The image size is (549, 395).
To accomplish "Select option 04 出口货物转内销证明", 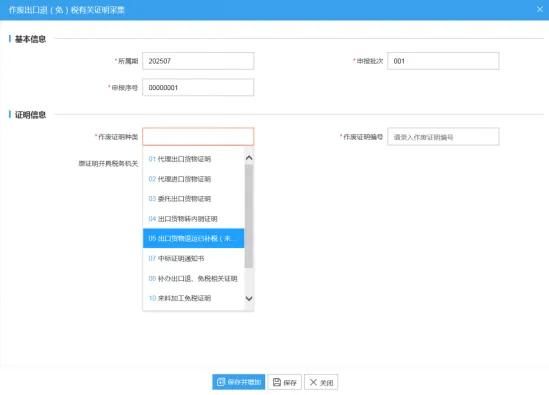I will click(x=193, y=219).
